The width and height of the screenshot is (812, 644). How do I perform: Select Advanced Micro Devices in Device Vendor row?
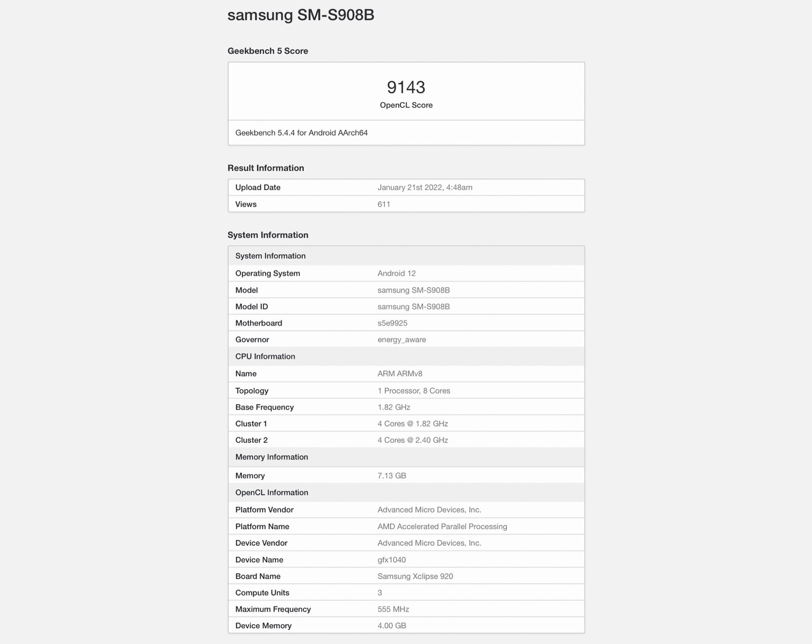click(429, 543)
